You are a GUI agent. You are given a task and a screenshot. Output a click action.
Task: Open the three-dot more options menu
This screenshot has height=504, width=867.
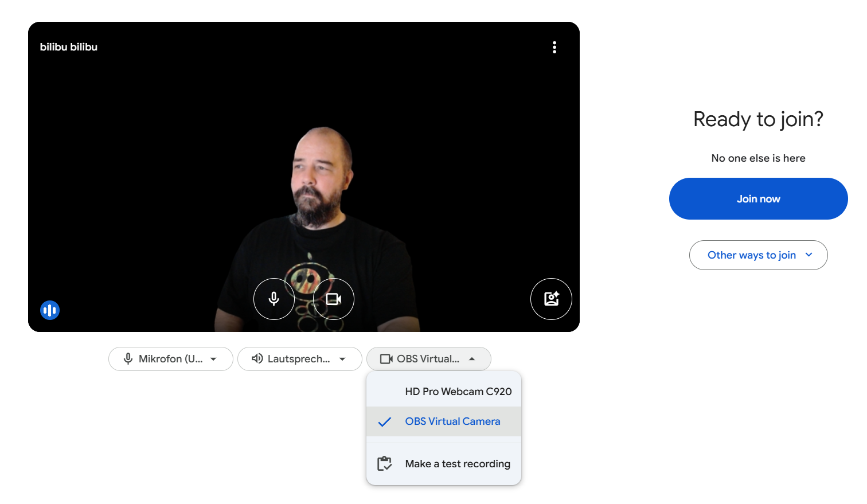[554, 47]
